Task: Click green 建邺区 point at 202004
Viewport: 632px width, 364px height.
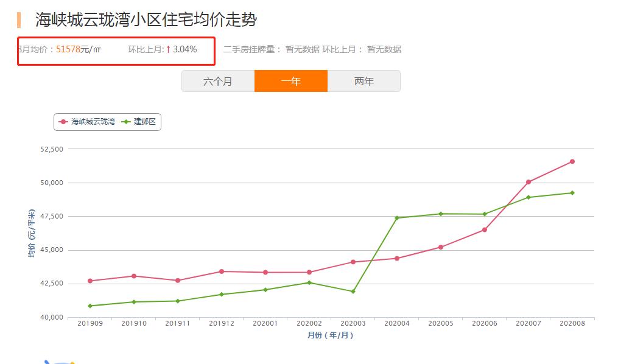Action: [x=397, y=218]
